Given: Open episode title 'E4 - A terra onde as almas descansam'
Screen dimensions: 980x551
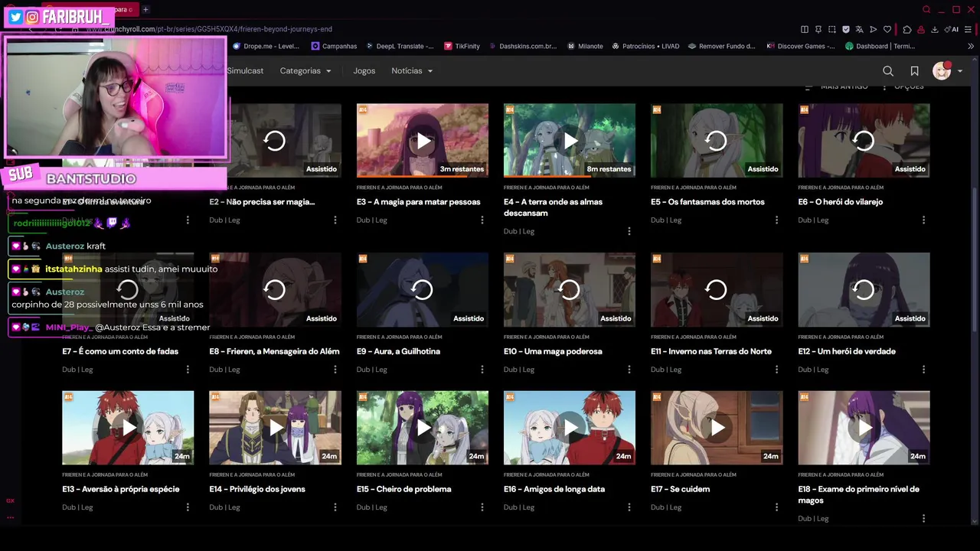Looking at the screenshot, I should click(553, 207).
